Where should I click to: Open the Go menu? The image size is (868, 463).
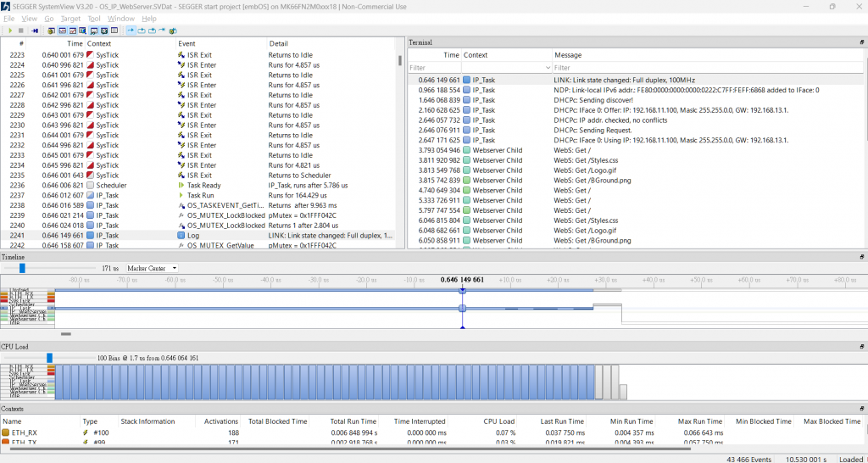(48, 19)
